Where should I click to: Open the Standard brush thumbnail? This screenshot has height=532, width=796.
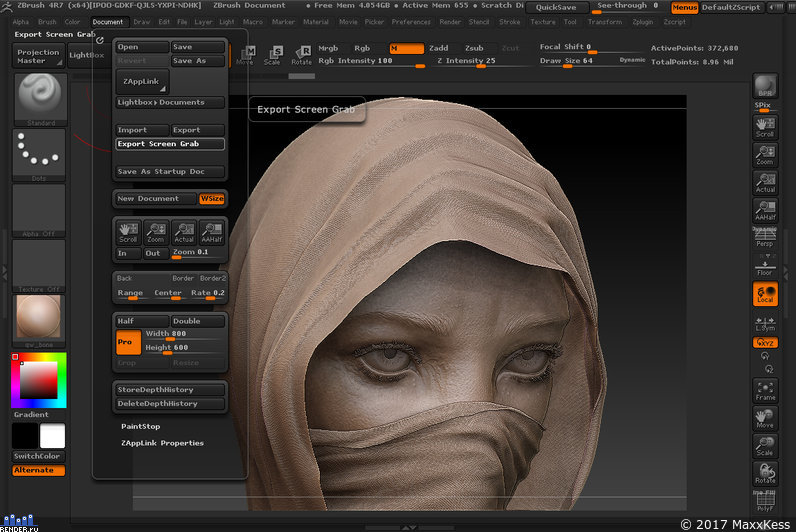point(40,99)
